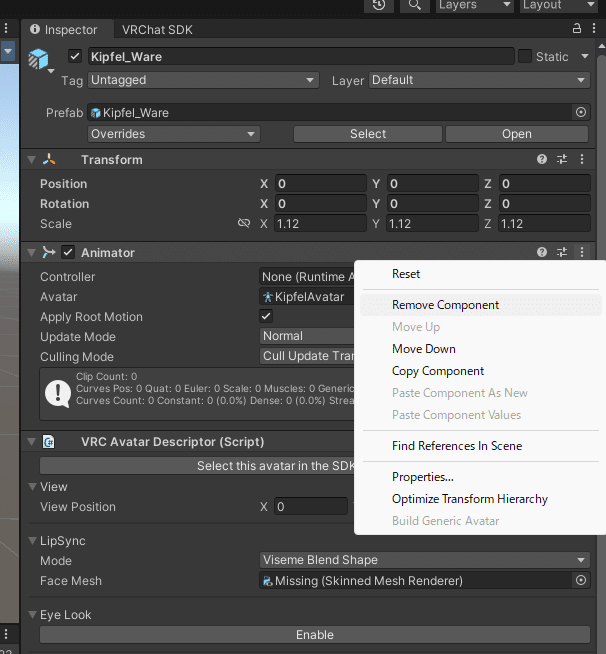606x654 pixels.
Task: Click the prefab Open button
Action: pos(516,134)
